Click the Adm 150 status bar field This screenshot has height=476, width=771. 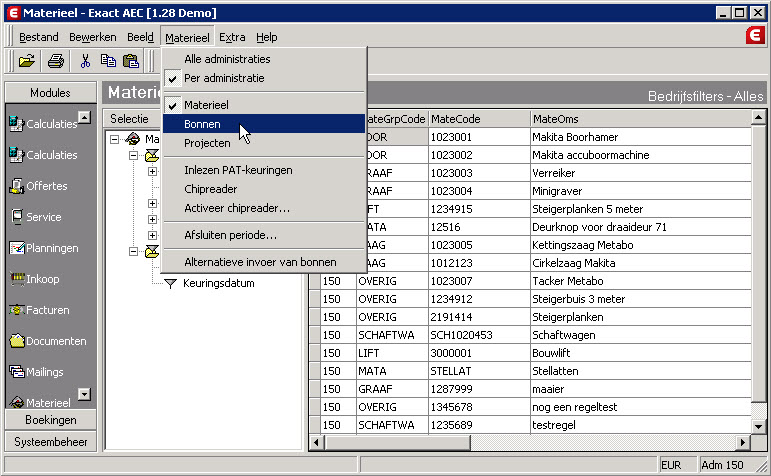(x=730, y=465)
